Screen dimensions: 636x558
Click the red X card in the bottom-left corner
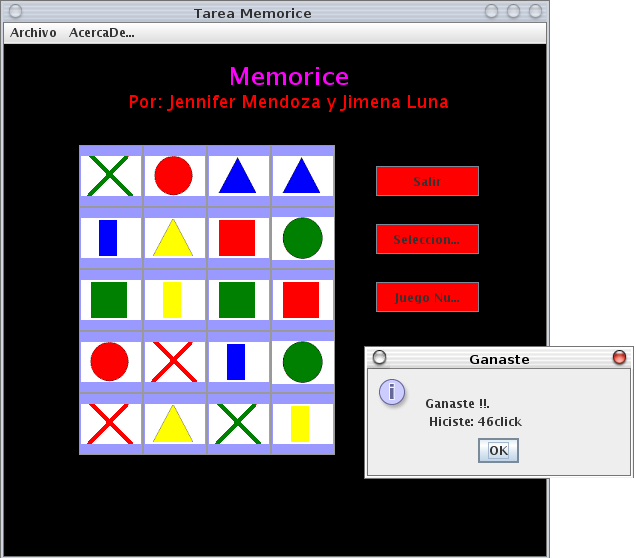[x=111, y=424]
